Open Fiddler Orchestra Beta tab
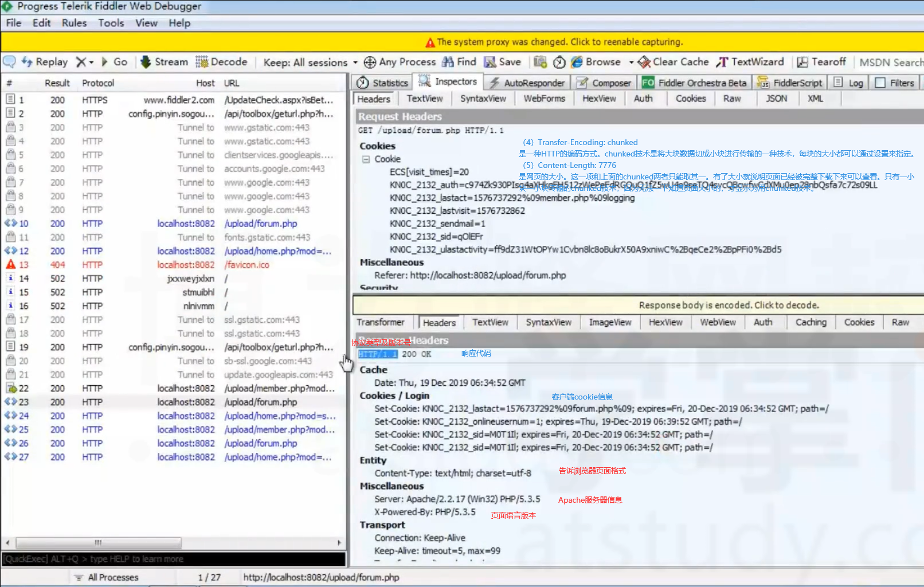Image resolution: width=924 pixels, height=587 pixels. pos(694,83)
